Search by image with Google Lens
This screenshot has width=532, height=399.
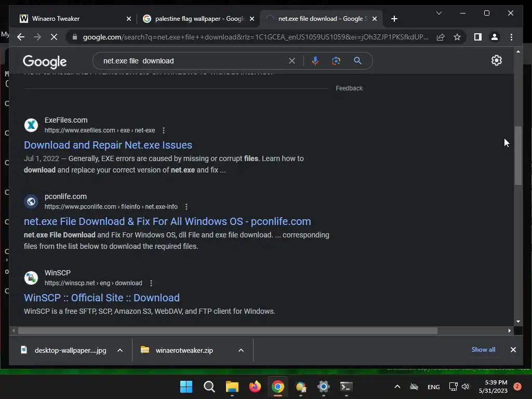tap(336, 61)
